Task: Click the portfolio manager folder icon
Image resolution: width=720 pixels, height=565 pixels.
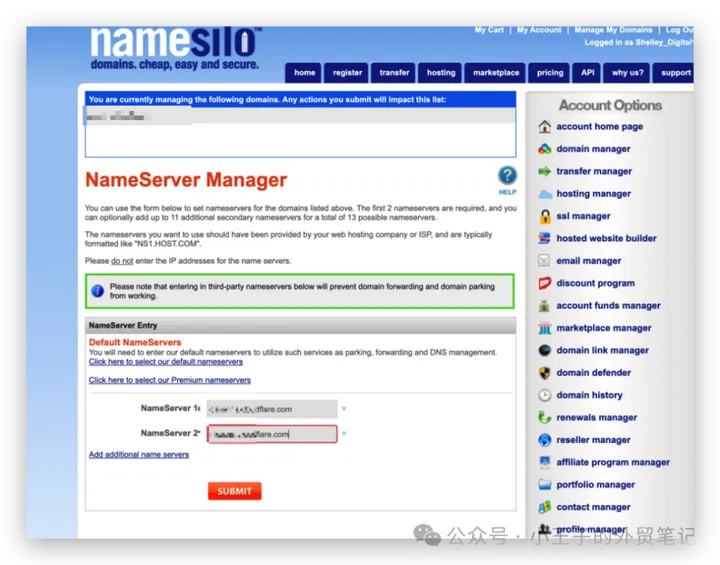Action: (x=545, y=485)
